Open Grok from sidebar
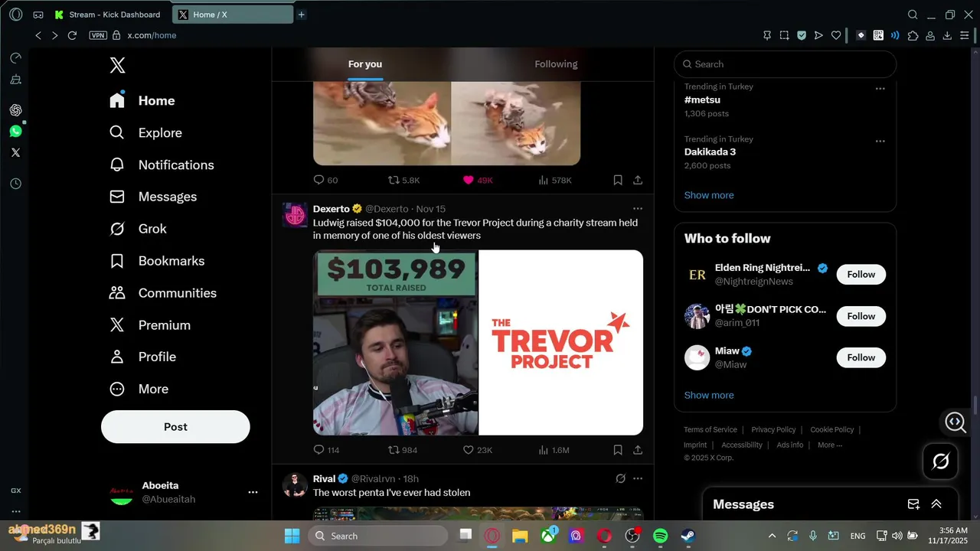 click(138, 229)
